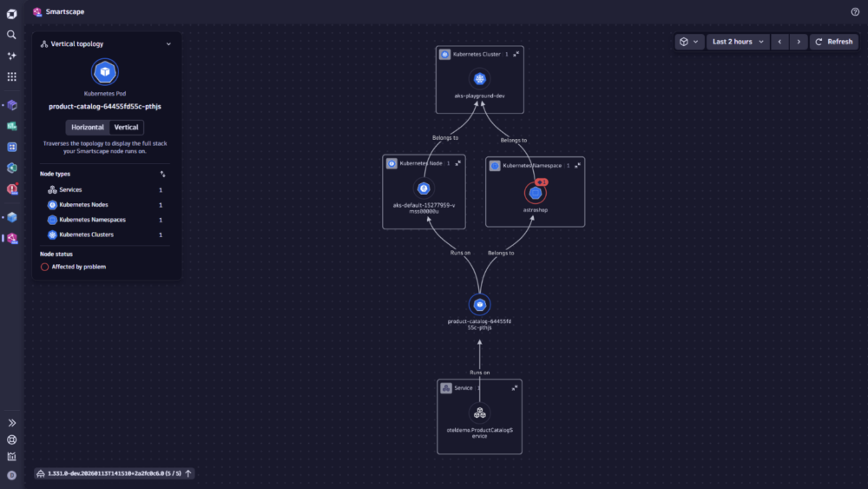The height and width of the screenshot is (489, 868).
Task: Open the green dashboard app in sidebar
Action: click(x=12, y=126)
